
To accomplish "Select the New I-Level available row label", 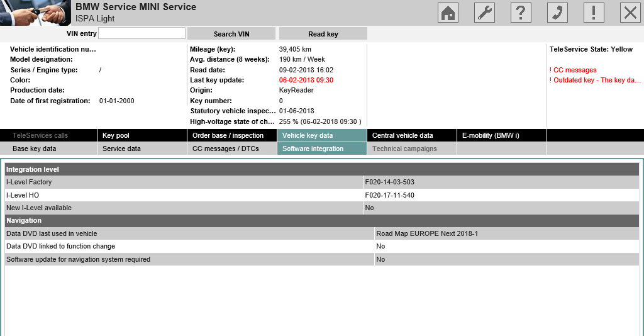I will (x=38, y=208).
